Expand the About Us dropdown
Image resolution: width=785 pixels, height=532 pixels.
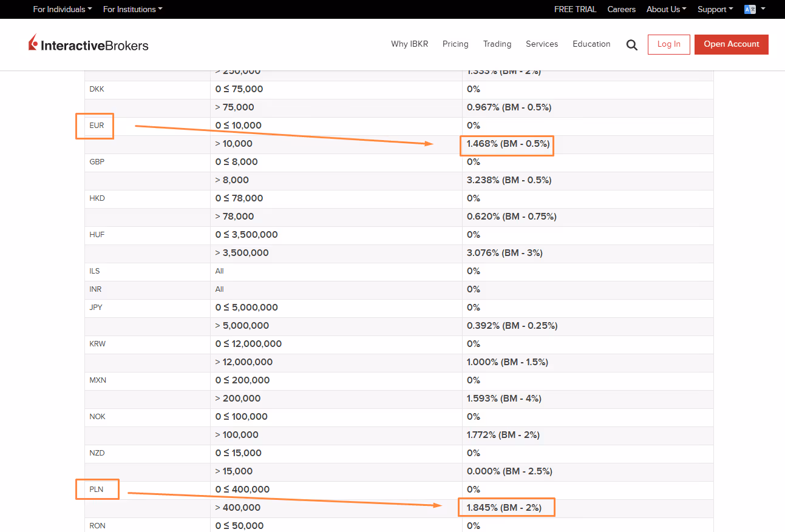[x=667, y=9]
